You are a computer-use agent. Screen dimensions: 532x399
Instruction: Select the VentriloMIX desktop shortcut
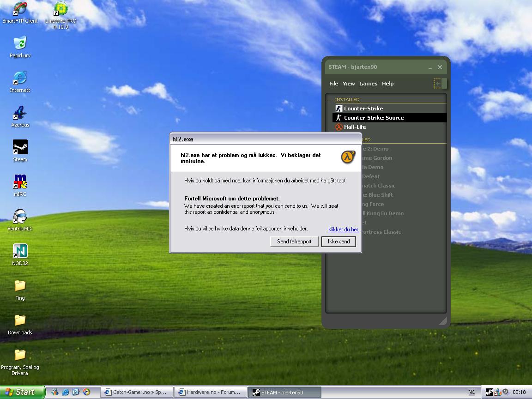pos(20,220)
